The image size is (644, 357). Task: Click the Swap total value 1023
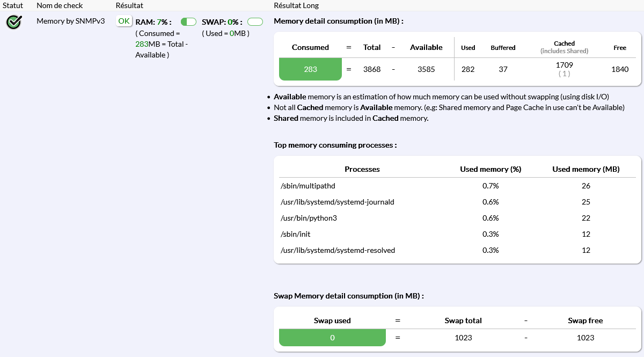click(x=463, y=338)
